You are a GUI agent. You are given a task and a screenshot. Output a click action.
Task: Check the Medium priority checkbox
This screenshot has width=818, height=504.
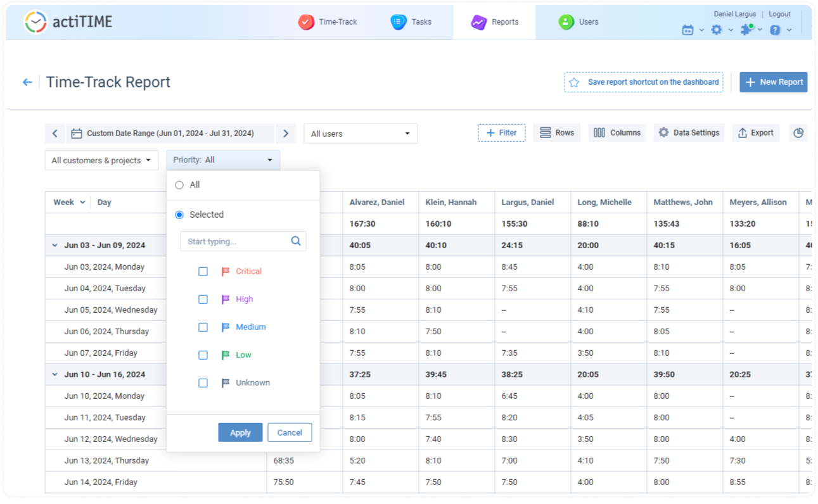point(203,327)
